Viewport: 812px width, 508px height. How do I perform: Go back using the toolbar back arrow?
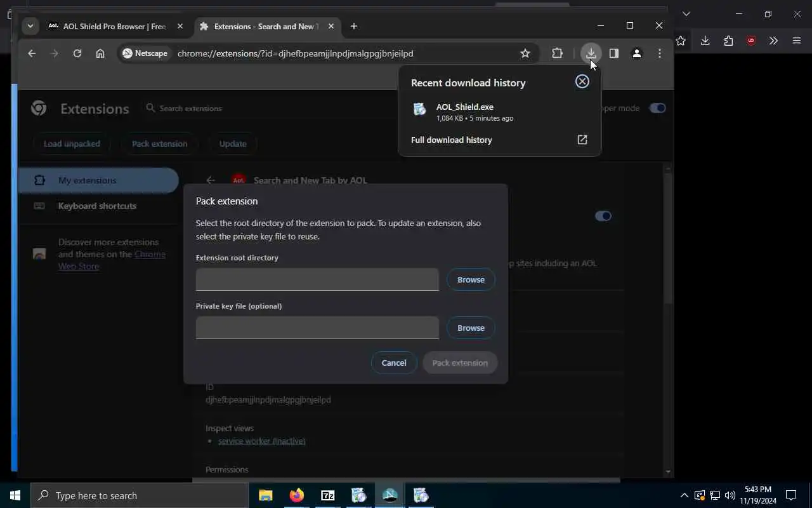pyautogui.click(x=32, y=53)
